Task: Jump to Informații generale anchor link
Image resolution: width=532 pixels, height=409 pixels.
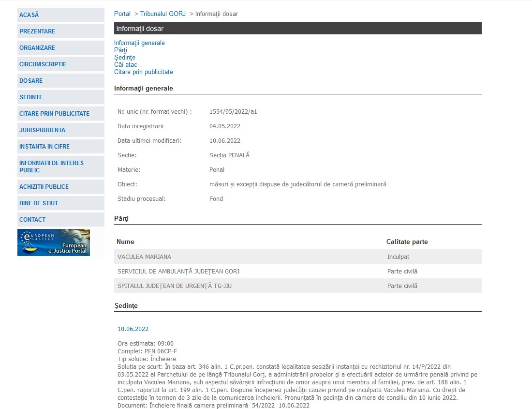Action: coord(139,43)
